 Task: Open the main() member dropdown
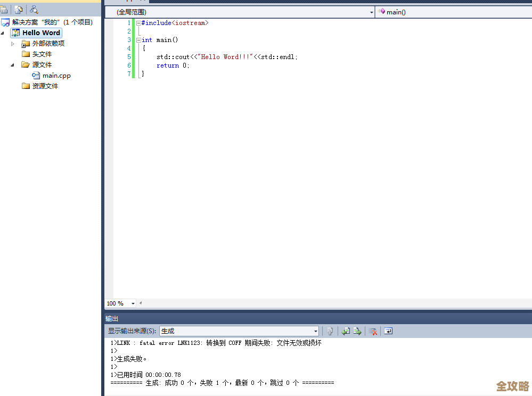click(453, 12)
